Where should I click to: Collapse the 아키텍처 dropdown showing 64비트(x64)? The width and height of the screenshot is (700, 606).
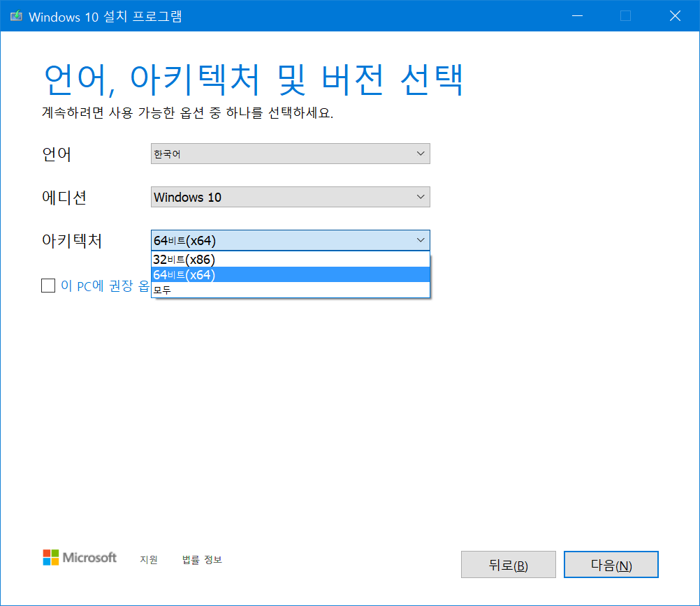[290, 240]
